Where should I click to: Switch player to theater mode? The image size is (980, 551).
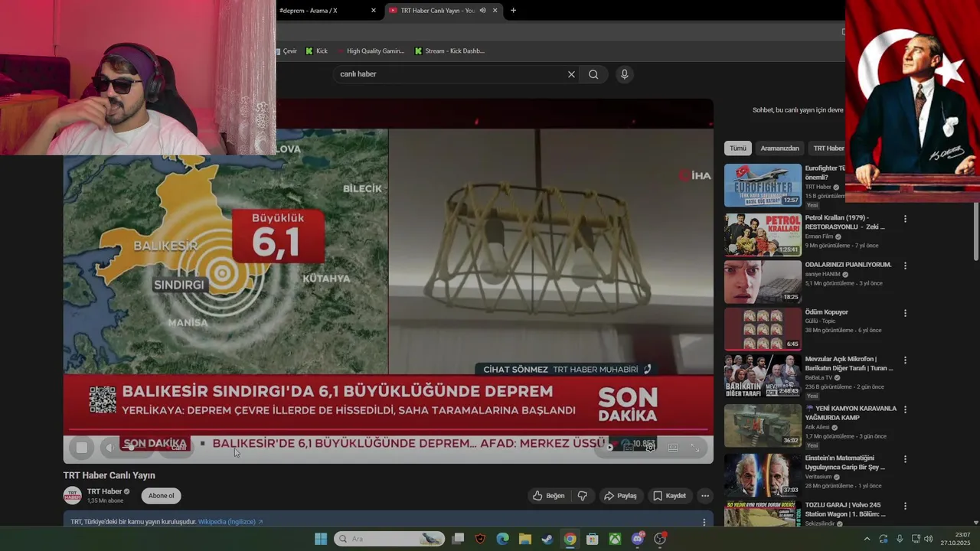[673, 447]
